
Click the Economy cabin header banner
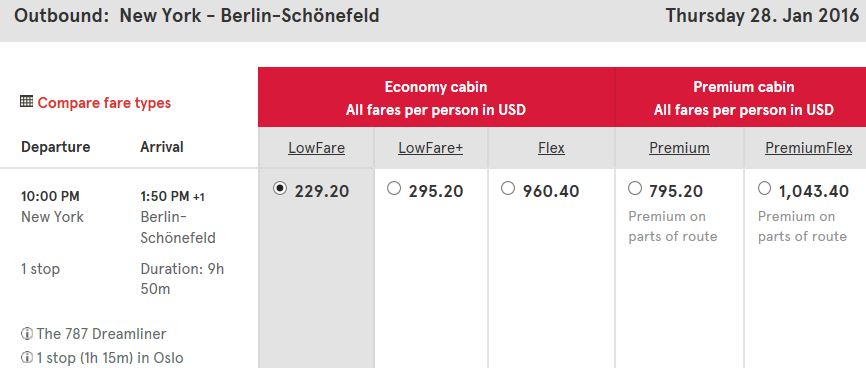[436, 98]
